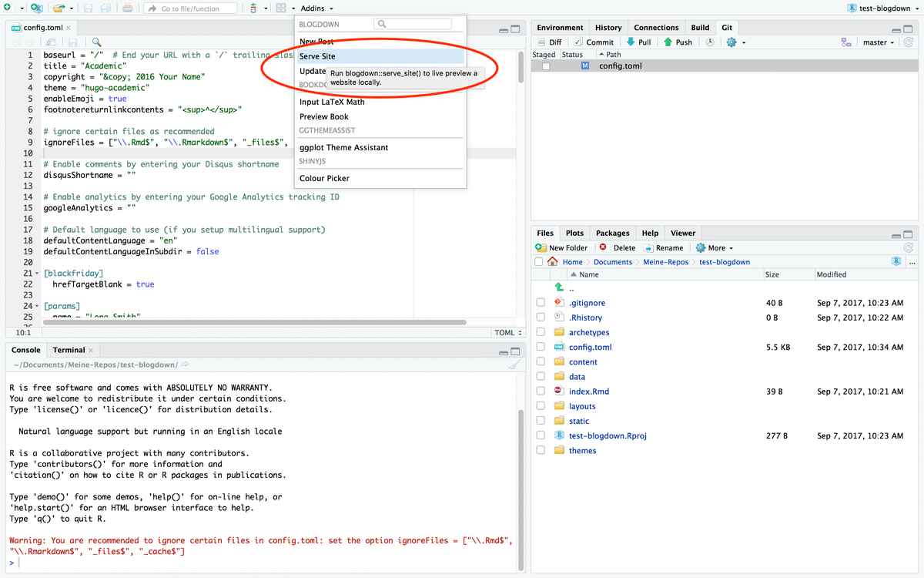Click the New Folder icon in Files pane

(x=541, y=247)
